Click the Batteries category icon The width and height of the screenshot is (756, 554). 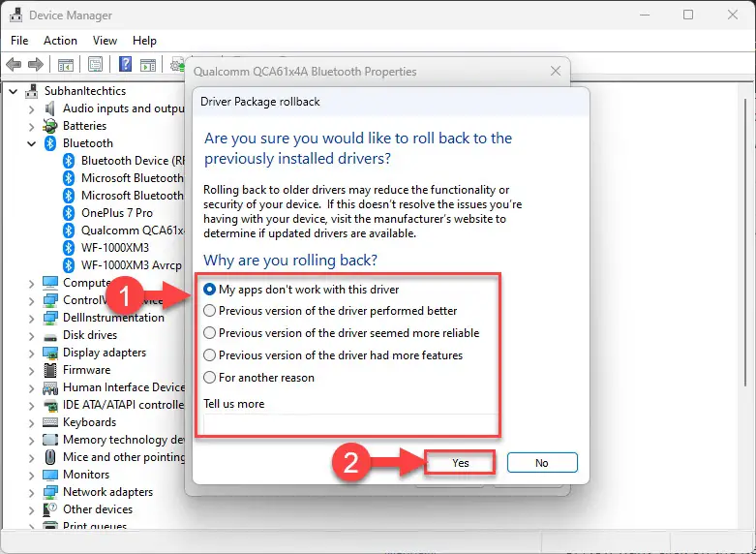tap(50, 126)
